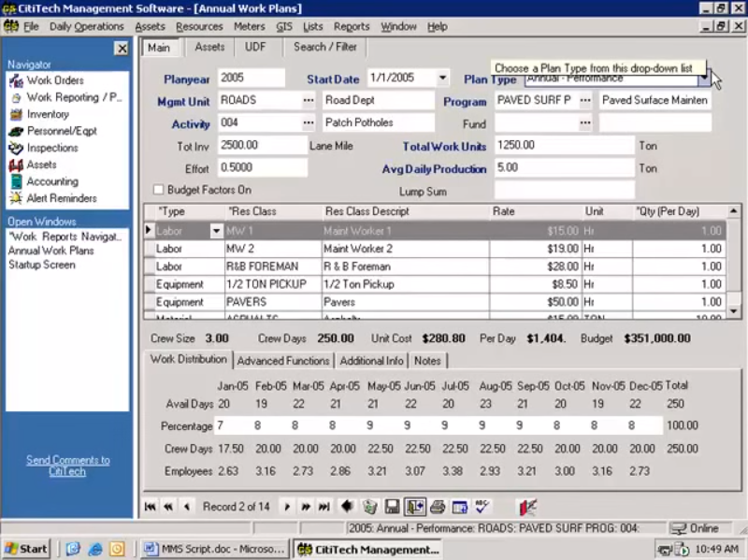Screen dimensions: 748x560
Task: Click the Alert Reminders icon
Action: click(x=15, y=197)
